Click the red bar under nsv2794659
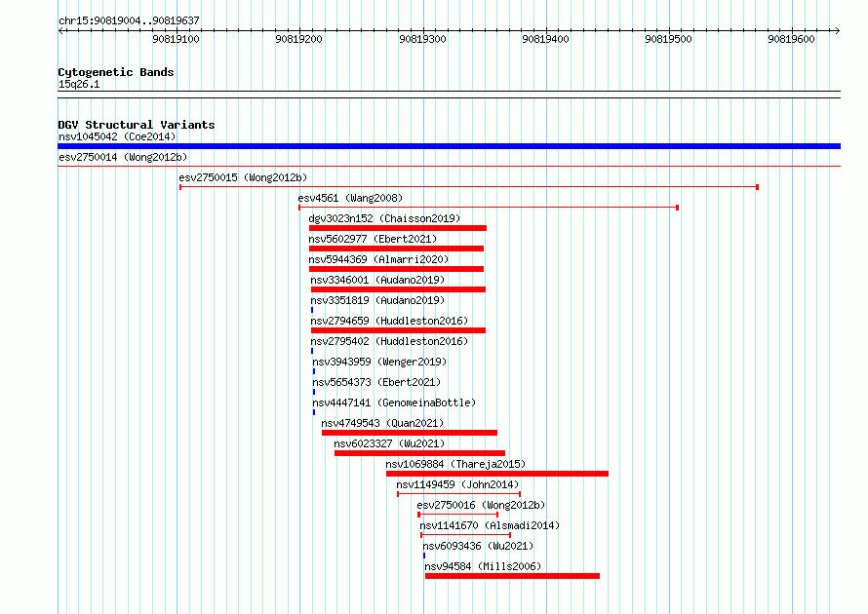This screenshot has width=868, height=614. (398, 330)
